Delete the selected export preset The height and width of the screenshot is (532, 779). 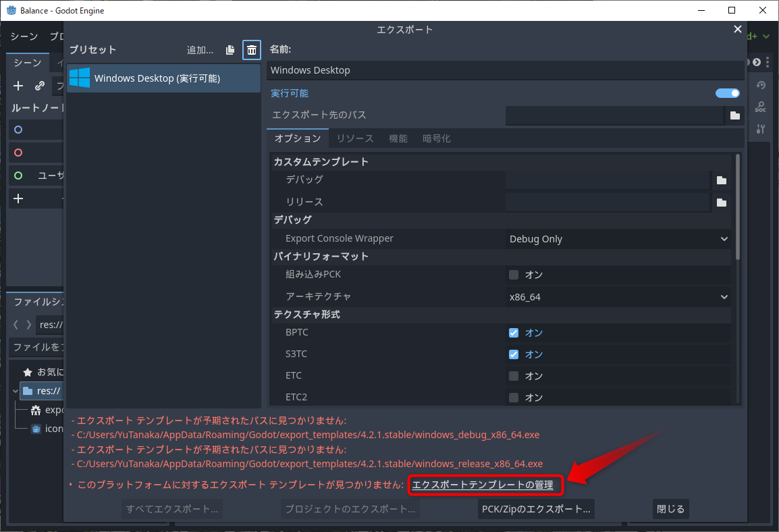[250, 49]
